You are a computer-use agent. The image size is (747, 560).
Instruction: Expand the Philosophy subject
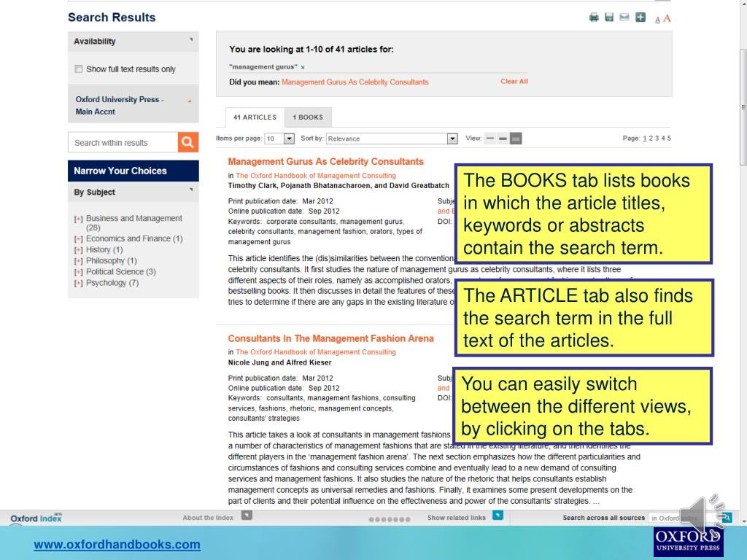pos(79,261)
